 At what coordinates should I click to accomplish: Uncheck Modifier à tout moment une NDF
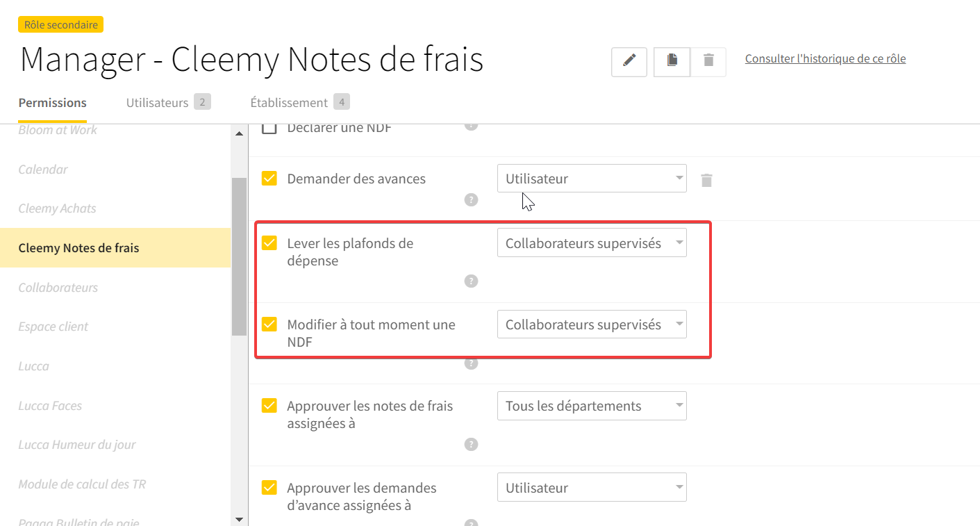point(269,324)
